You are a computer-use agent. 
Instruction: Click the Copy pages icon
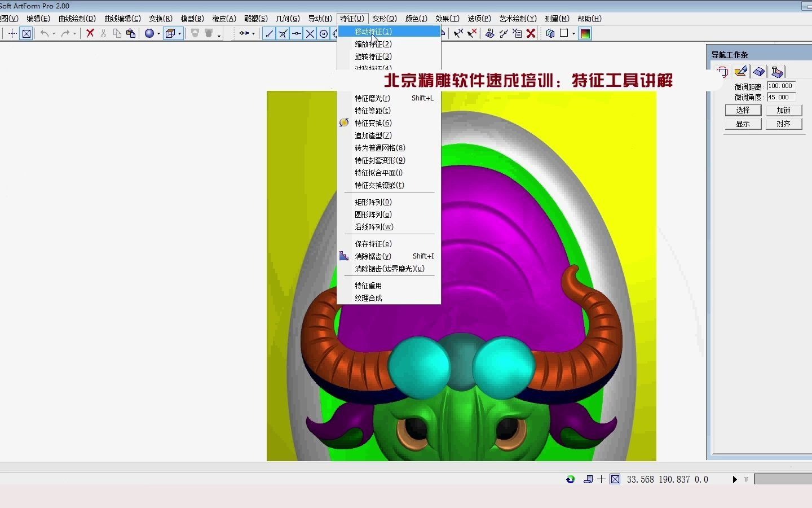(x=117, y=33)
